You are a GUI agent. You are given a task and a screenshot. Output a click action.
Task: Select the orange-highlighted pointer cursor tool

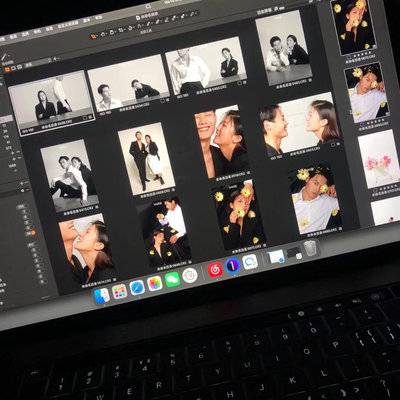[94, 36]
